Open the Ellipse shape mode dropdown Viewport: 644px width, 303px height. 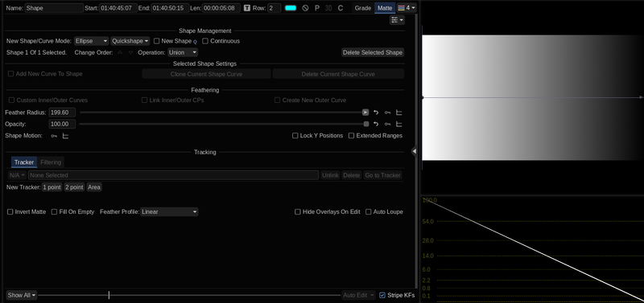92,41
